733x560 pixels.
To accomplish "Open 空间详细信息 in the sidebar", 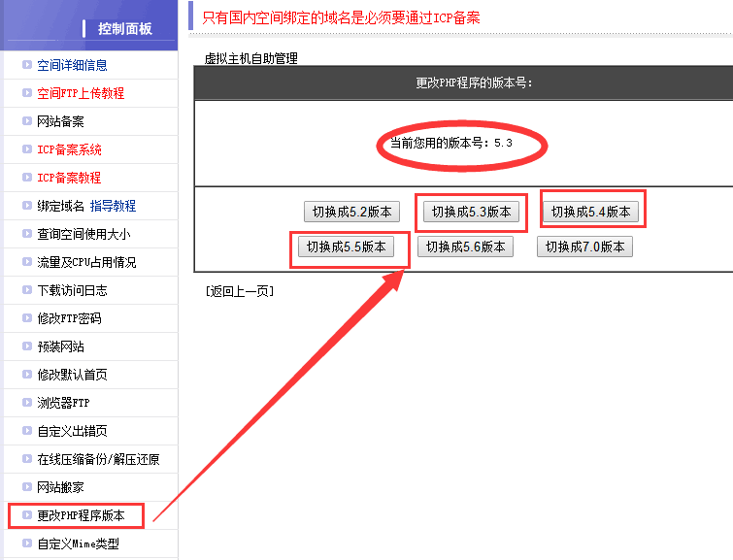I will point(72,65).
